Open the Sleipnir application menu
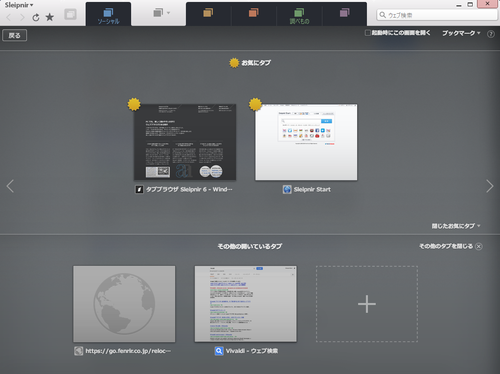500x374 pixels. pos(19,5)
